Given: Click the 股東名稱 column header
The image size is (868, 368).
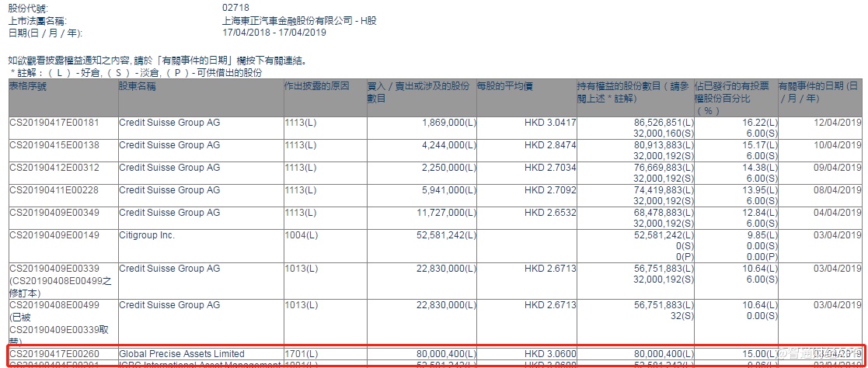Looking at the screenshot, I should point(137,85).
